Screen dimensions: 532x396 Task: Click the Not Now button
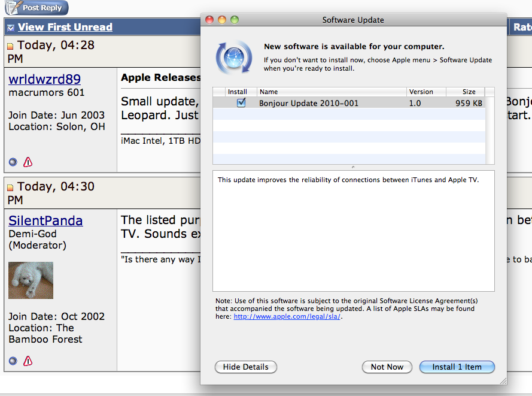(387, 367)
